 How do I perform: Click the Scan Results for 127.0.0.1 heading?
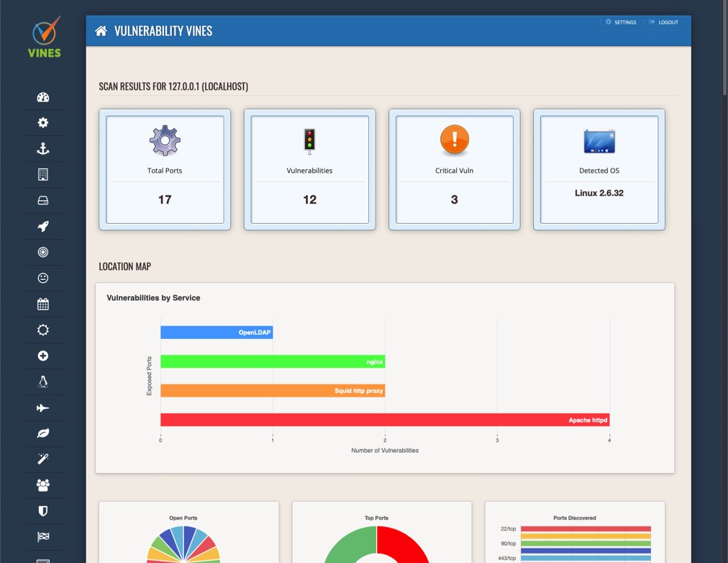coord(173,86)
